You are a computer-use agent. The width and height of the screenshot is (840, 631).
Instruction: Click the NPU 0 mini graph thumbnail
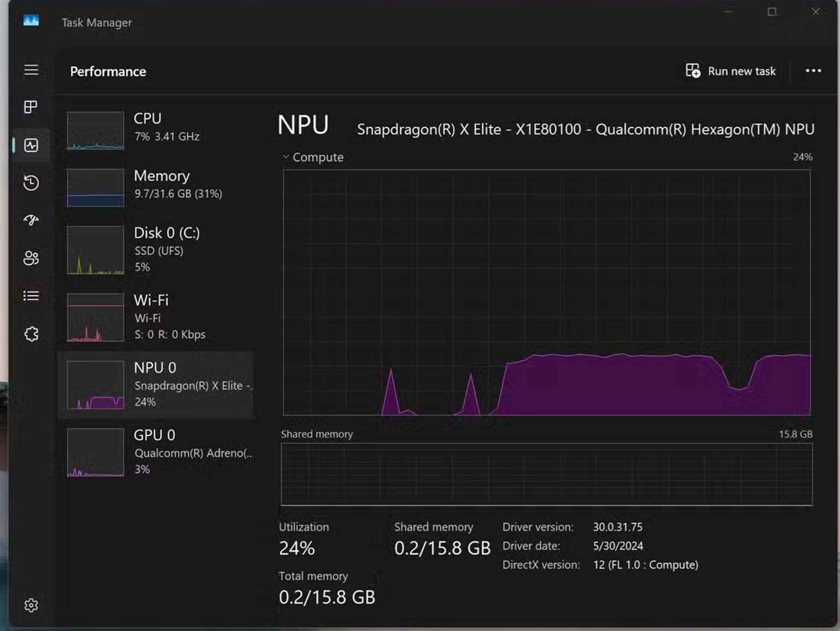(x=95, y=385)
